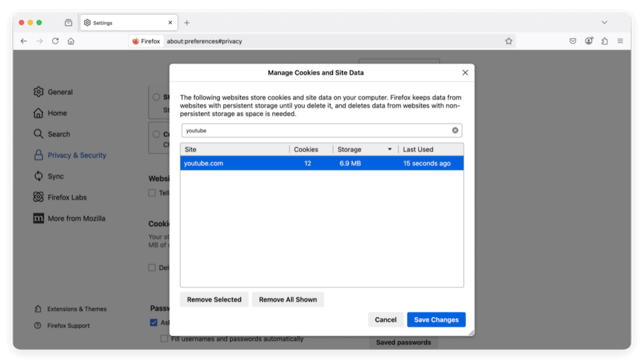
Task: Go back with the browser back arrow
Action: (24, 41)
